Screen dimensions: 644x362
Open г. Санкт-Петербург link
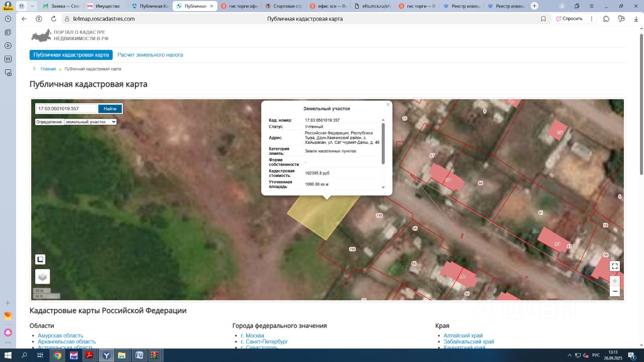[x=264, y=341]
